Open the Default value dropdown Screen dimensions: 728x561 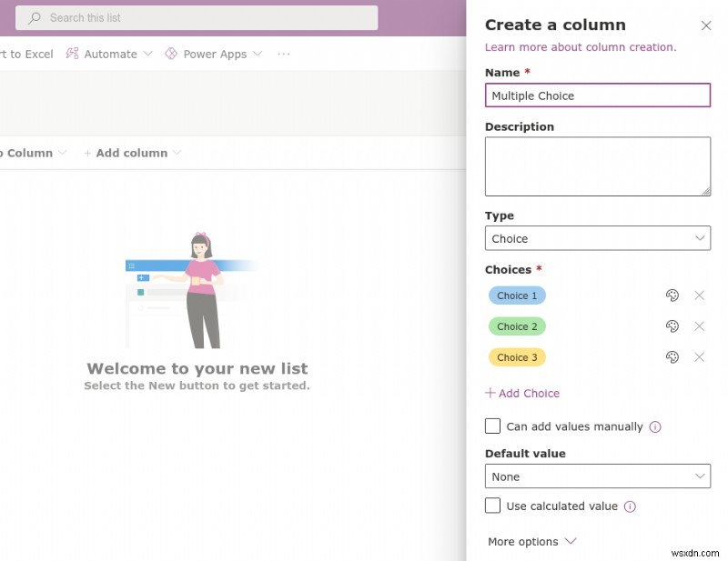[x=597, y=476]
